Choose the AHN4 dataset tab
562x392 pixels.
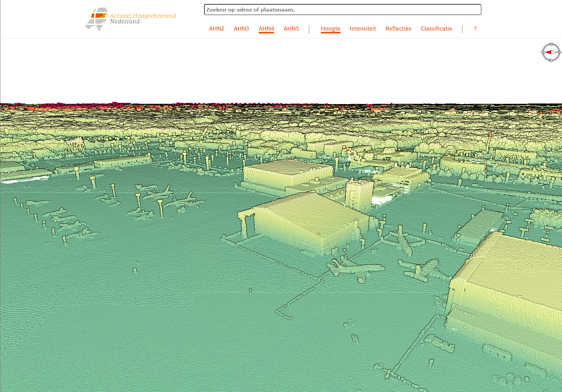tap(266, 29)
